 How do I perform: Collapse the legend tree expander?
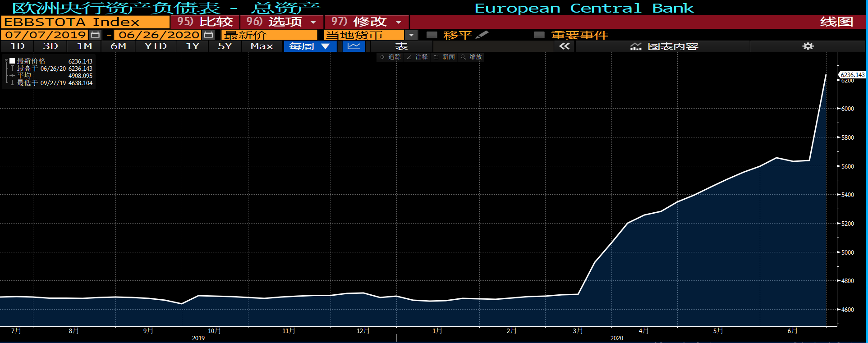coord(6,61)
